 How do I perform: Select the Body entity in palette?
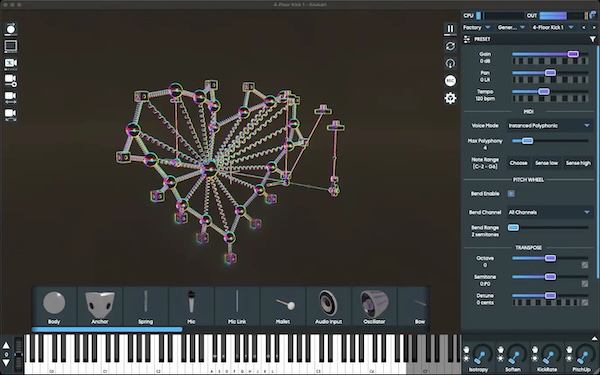pyautogui.click(x=54, y=306)
